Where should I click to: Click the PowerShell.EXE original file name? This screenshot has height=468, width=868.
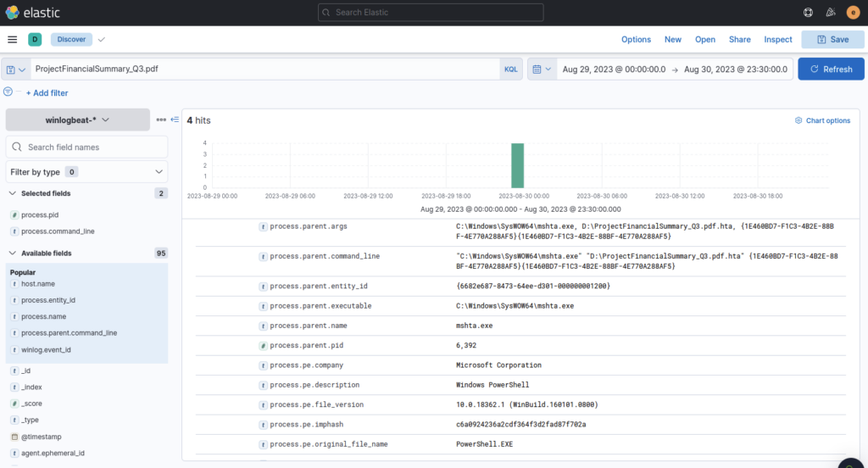click(484, 445)
